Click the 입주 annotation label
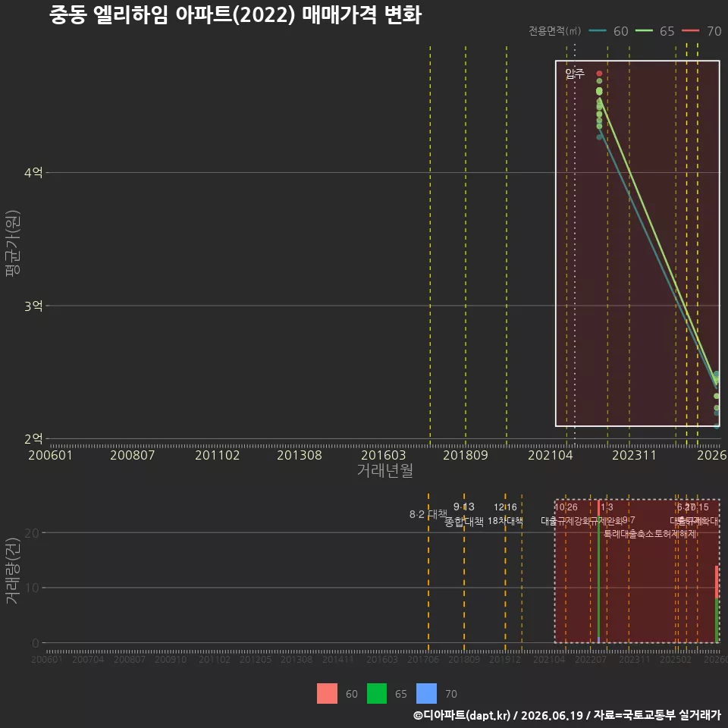 [575, 74]
